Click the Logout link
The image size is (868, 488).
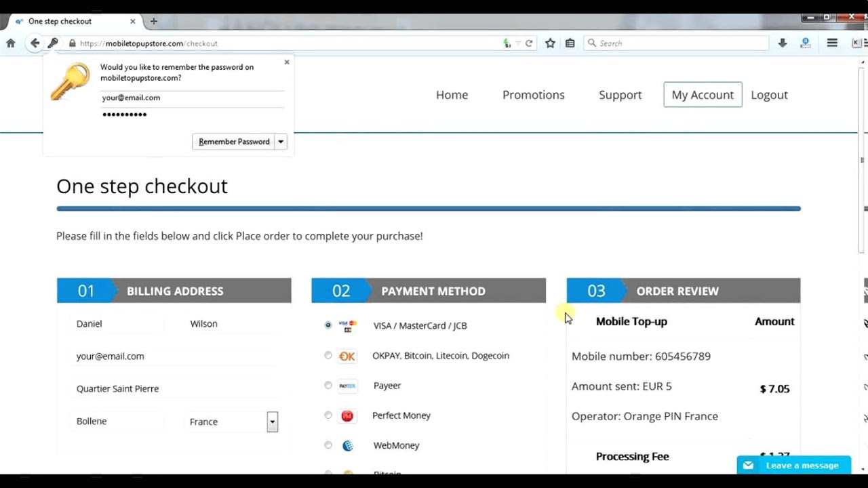769,95
